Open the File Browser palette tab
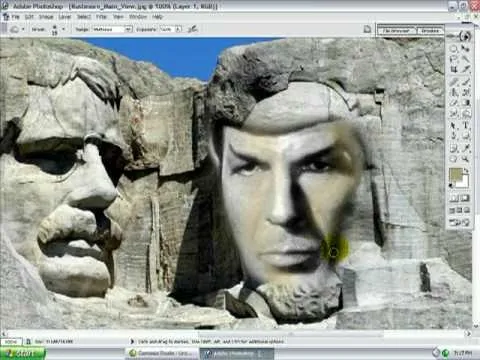The height and width of the screenshot is (360, 480). click(397, 30)
